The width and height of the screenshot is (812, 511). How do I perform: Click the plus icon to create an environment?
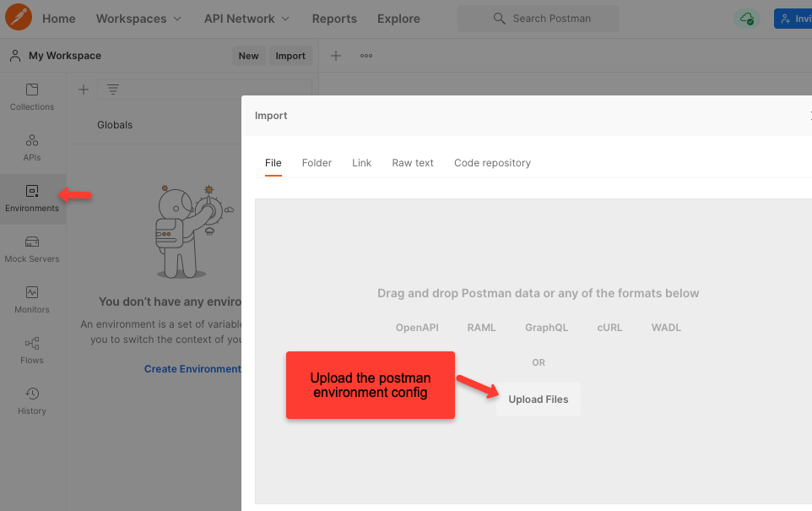pyautogui.click(x=84, y=90)
